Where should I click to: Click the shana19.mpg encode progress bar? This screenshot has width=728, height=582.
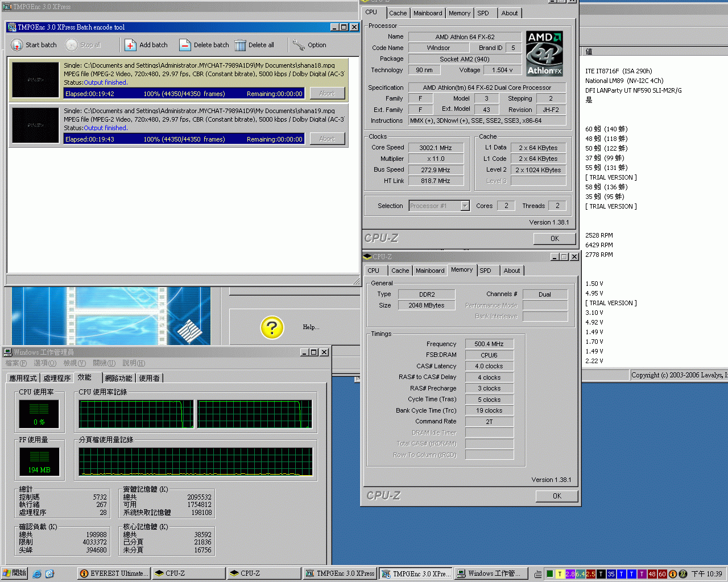tap(184, 139)
